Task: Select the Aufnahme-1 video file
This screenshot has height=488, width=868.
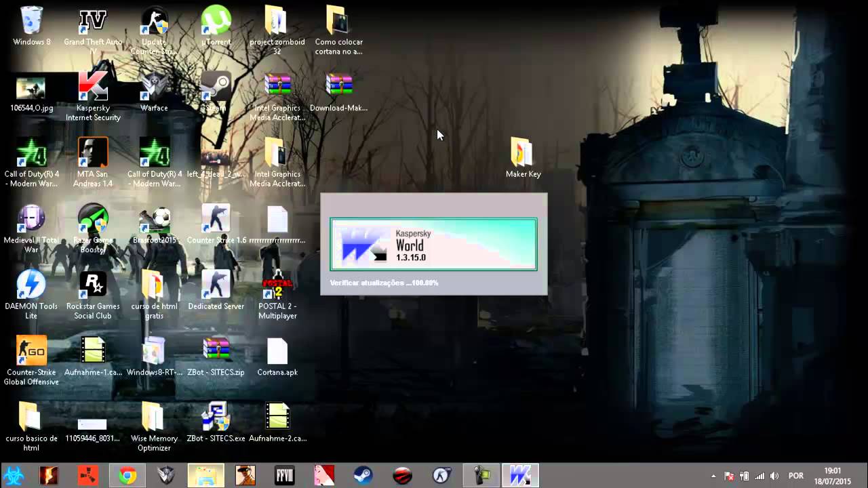Action: click(x=93, y=351)
